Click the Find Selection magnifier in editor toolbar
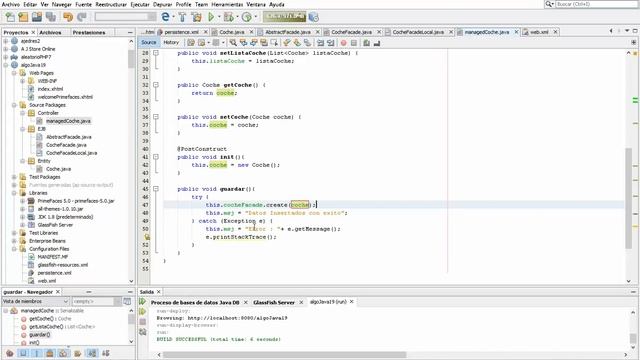This screenshot has height=360, width=640. click(x=233, y=42)
